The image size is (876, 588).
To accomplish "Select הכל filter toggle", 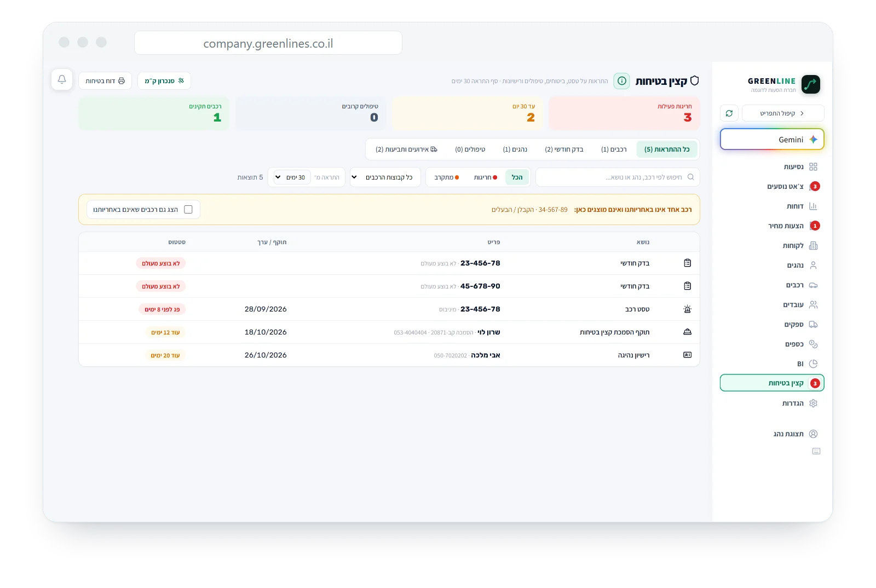I will 517,177.
